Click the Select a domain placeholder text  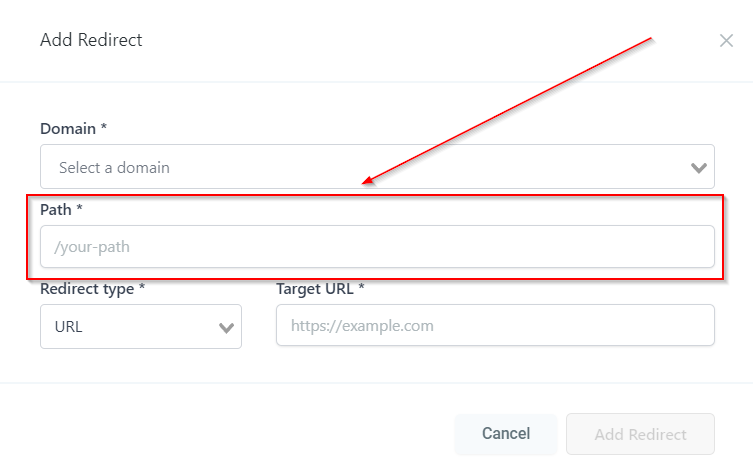114,168
